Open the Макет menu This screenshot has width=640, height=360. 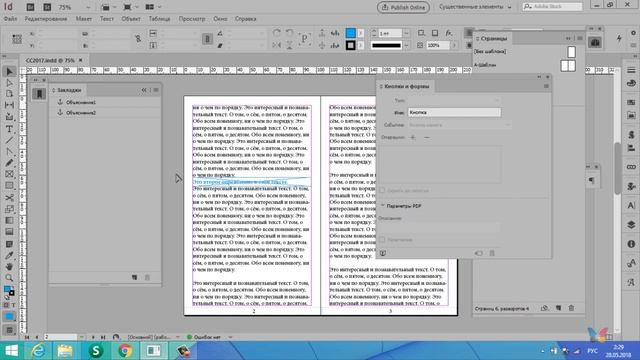click(x=83, y=19)
